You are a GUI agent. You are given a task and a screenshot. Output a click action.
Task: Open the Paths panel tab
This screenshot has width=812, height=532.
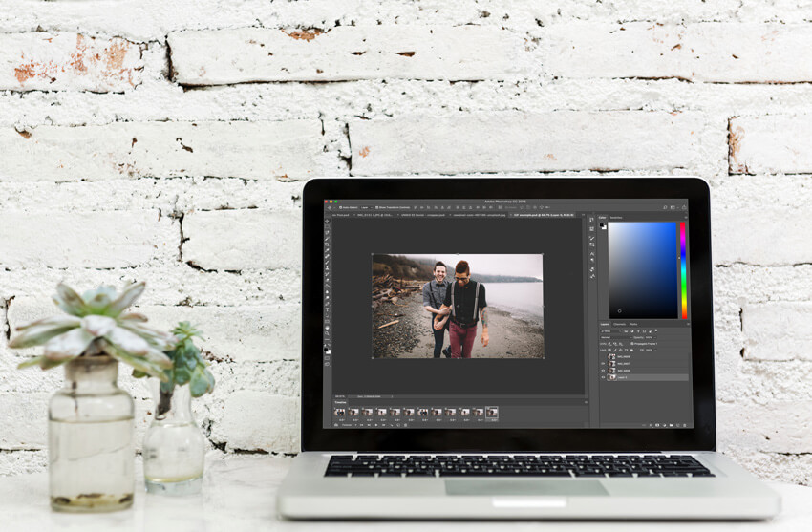coord(633,324)
